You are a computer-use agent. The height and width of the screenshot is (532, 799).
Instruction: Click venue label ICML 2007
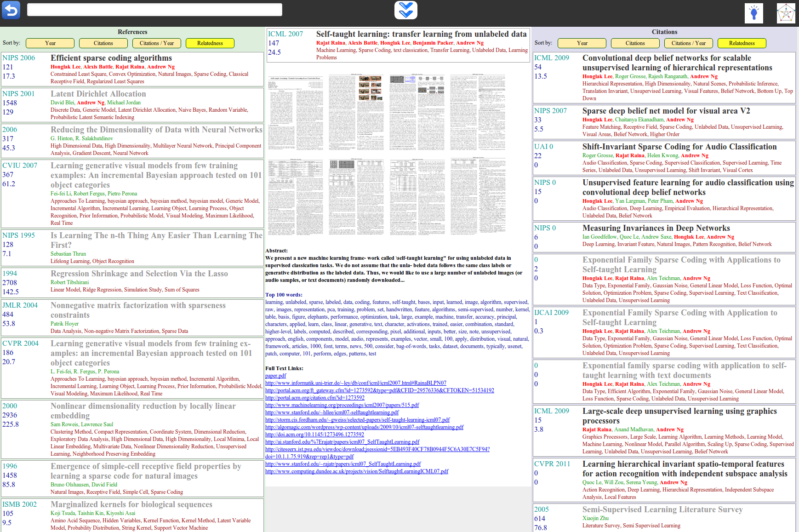pos(285,34)
